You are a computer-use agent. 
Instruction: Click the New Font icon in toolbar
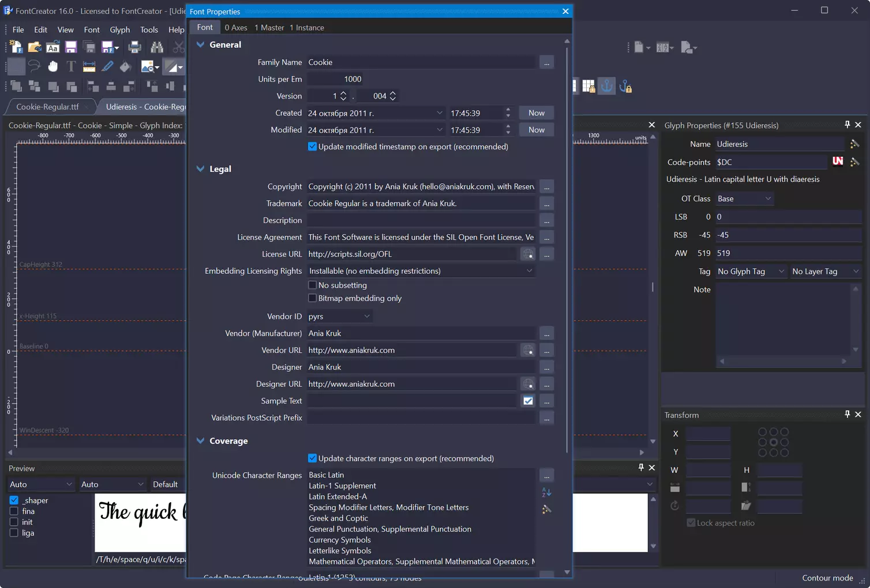point(16,47)
